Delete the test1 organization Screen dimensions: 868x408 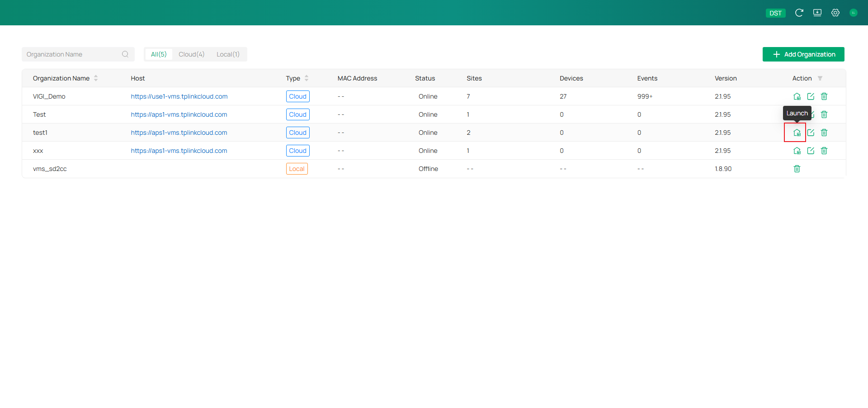coord(824,133)
